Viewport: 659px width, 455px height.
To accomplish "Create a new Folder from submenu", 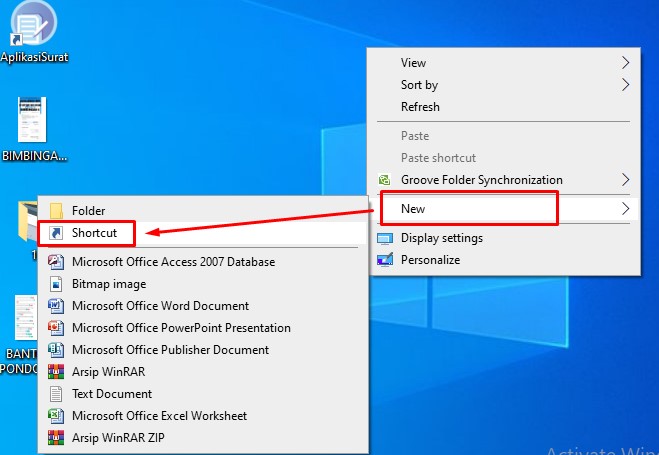I will tap(203, 210).
